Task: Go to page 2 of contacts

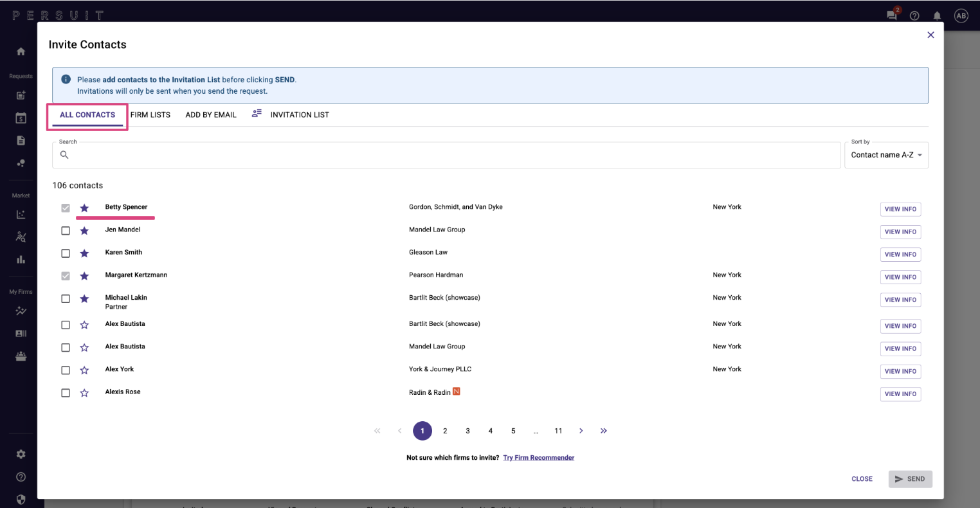Action: (445, 431)
